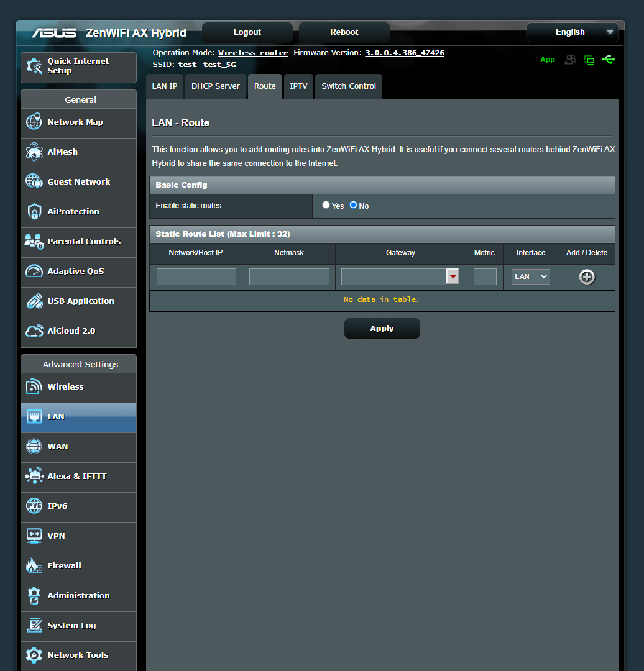Open the firmware version link

click(x=404, y=52)
